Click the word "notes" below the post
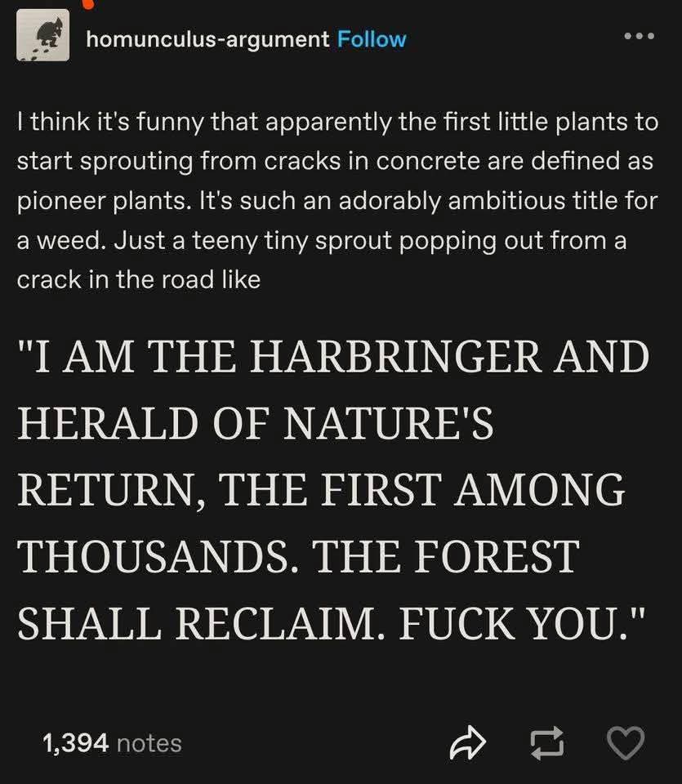Screen dimensions: 682x784 coord(149,743)
